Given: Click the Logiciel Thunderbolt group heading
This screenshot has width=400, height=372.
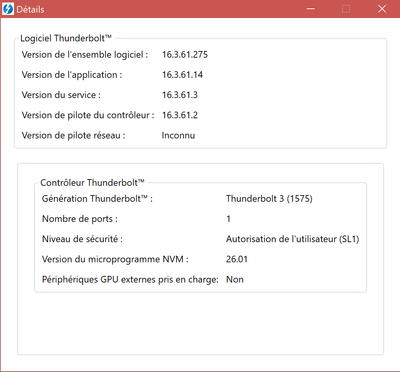Looking at the screenshot, I should click(66, 38).
